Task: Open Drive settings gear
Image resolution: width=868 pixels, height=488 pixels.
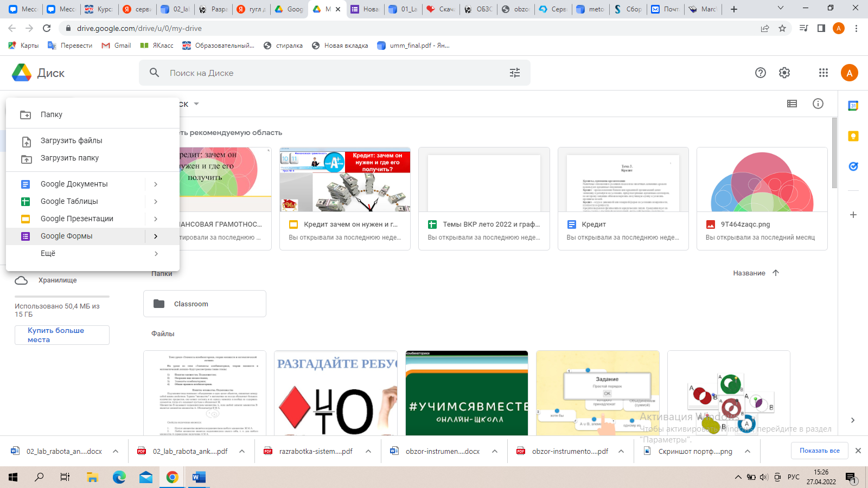Action: [784, 73]
